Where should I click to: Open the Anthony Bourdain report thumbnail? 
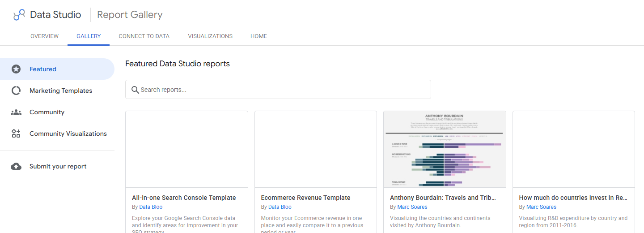click(x=445, y=149)
